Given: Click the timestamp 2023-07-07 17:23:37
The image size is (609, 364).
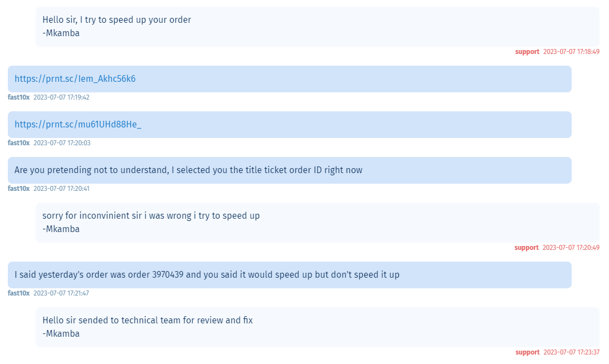Looking at the screenshot, I should [571, 352].
